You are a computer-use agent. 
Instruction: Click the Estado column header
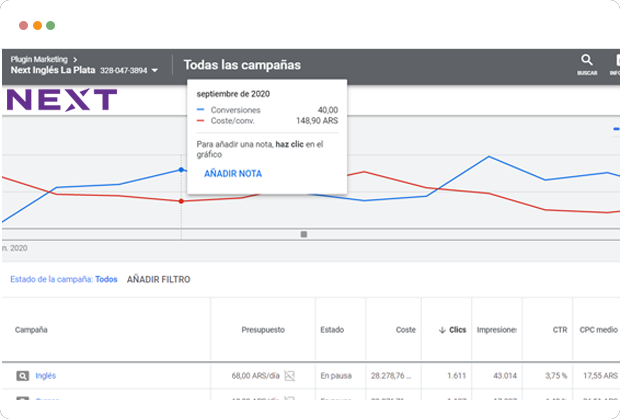pyautogui.click(x=332, y=330)
